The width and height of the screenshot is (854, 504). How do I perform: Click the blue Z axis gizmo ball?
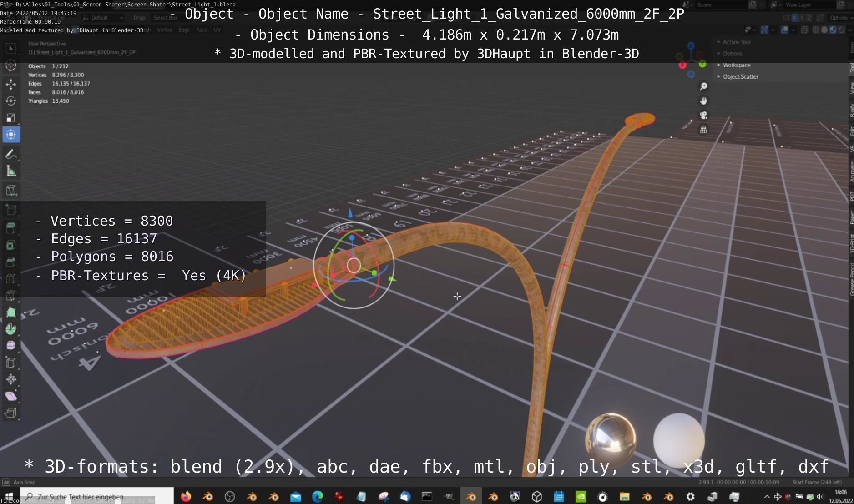tap(691, 45)
